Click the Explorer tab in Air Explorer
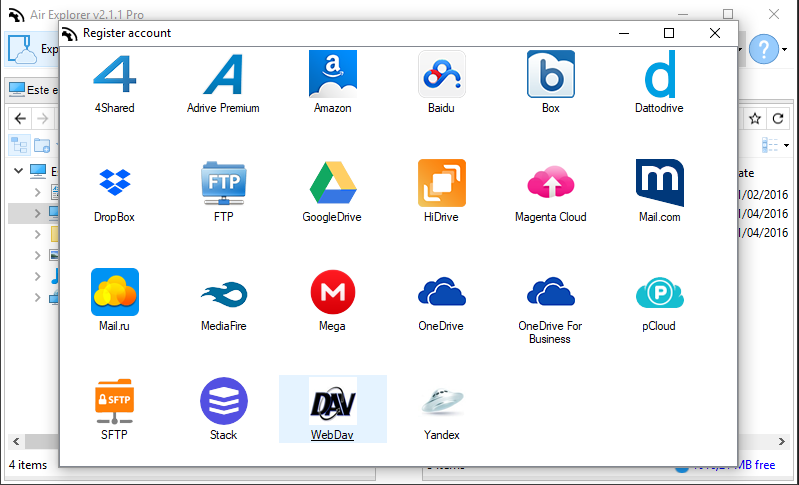The width and height of the screenshot is (799, 485). (32, 49)
